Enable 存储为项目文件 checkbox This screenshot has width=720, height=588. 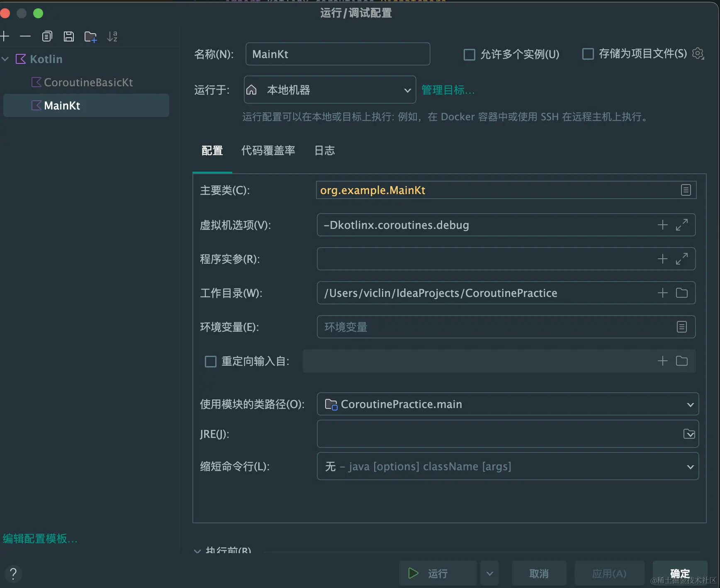pos(588,54)
